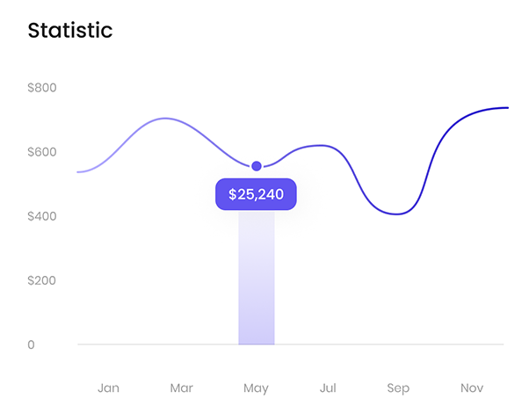Click the 0 axis label

pos(31,344)
